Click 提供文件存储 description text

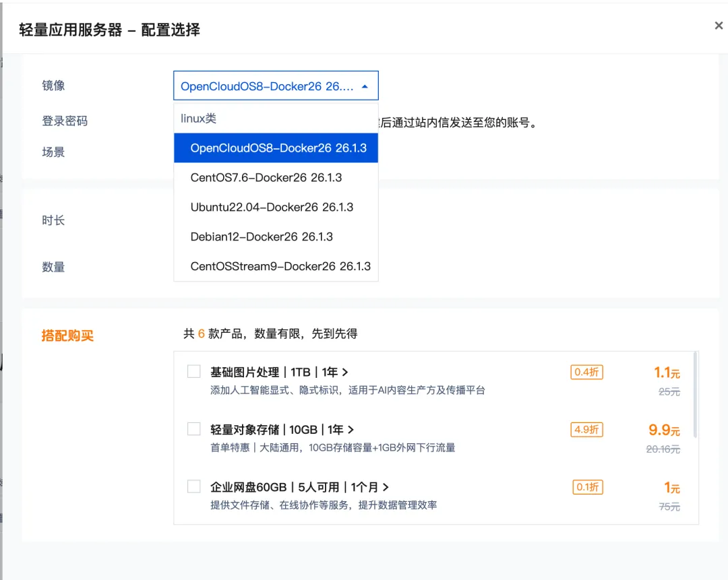pos(323,505)
